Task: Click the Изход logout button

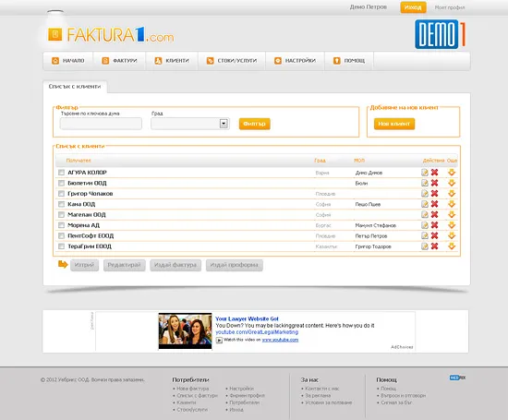Action: coord(413,7)
